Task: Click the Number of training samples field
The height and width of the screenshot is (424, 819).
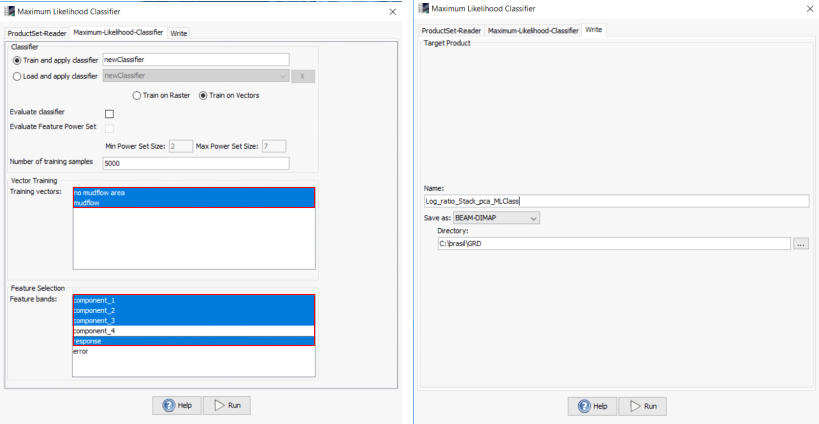Action: [203, 163]
